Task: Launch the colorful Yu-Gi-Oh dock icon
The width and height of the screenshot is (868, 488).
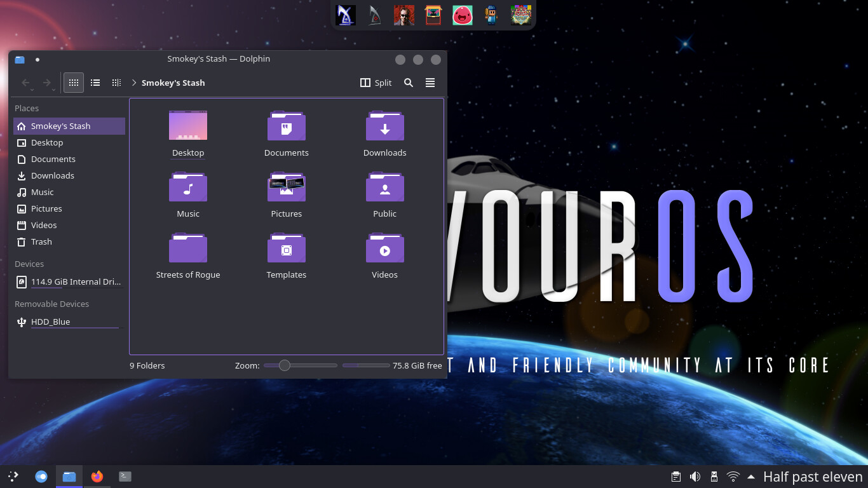Action: pos(521,15)
